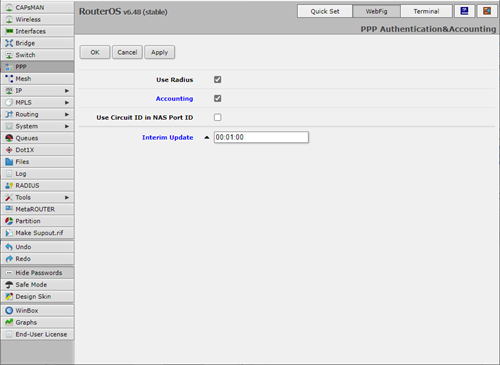Open the Dot1X icon entry

[9, 150]
